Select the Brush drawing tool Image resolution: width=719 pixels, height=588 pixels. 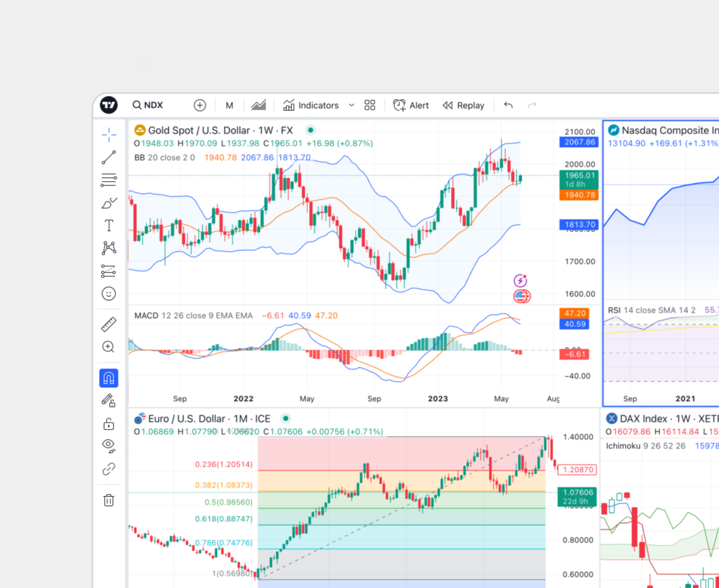(x=108, y=203)
